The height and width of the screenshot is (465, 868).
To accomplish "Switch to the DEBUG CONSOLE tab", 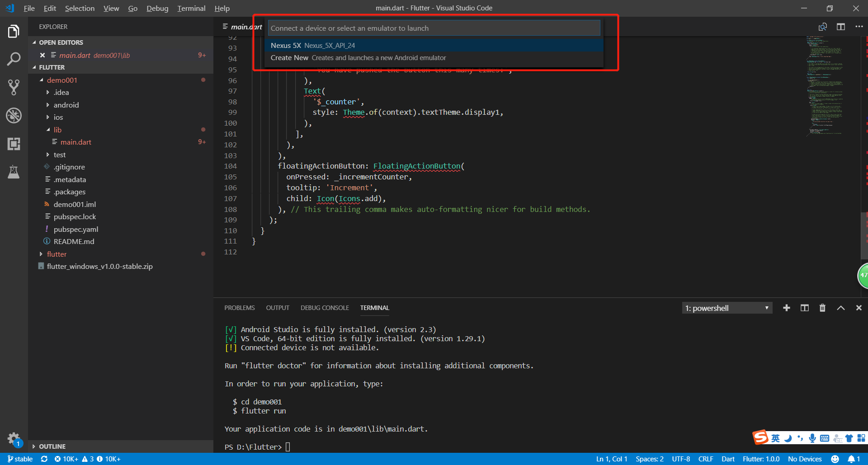I will [325, 308].
